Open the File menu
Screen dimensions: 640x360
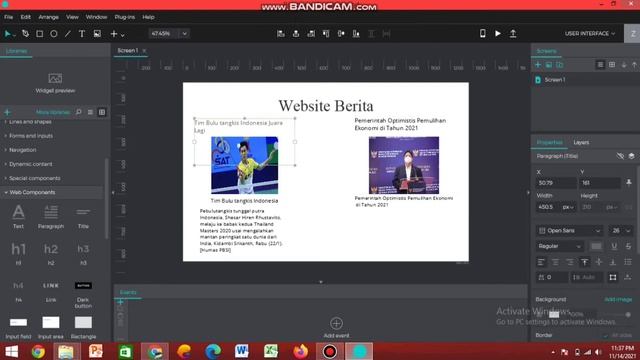pos(9,17)
